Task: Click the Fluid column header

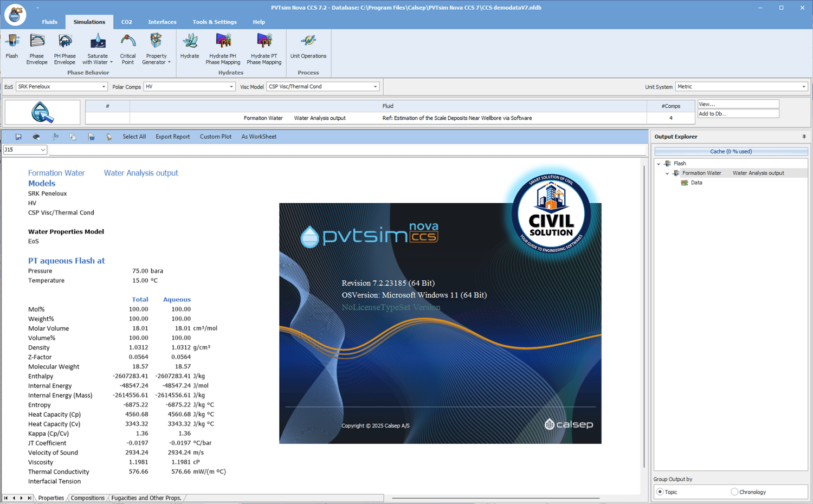Action: tap(388, 106)
